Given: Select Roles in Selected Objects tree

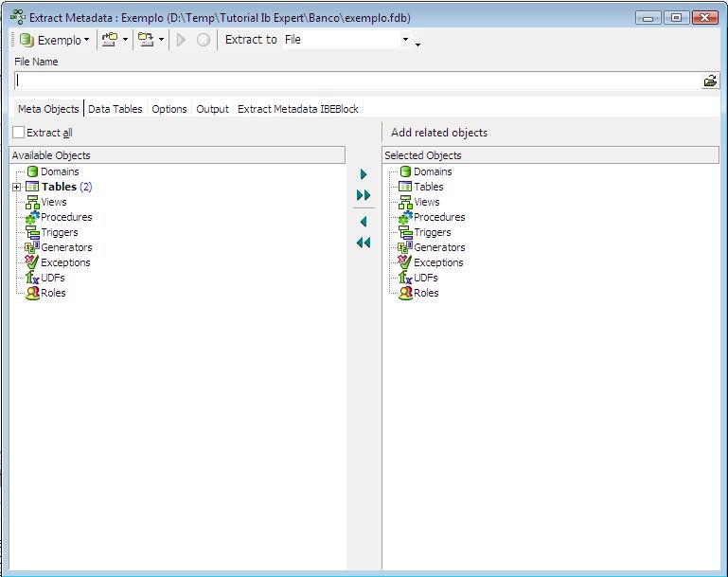Looking at the screenshot, I should tap(425, 293).
